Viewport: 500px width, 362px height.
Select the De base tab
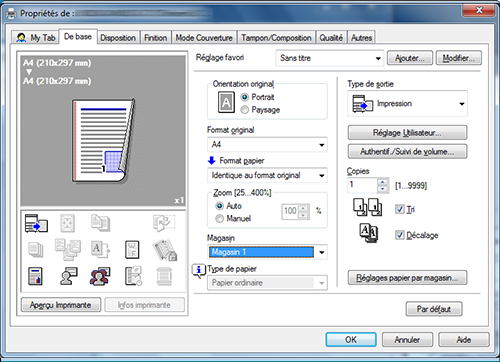78,36
